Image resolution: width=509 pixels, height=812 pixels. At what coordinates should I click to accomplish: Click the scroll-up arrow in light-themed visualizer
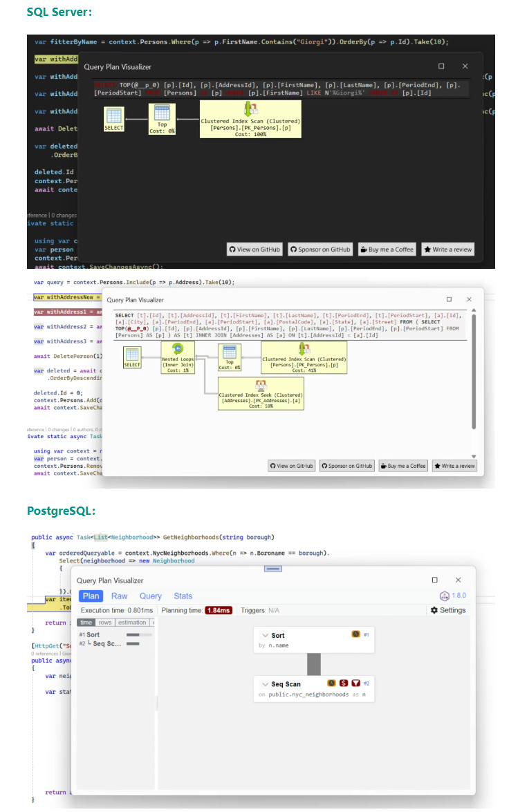(x=473, y=310)
